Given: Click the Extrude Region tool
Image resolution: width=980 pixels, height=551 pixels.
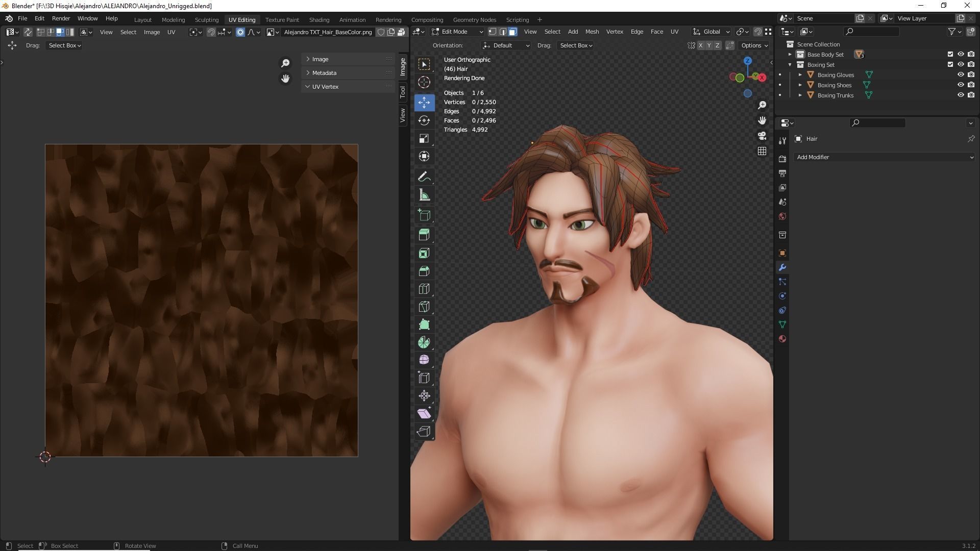Looking at the screenshot, I should click(424, 235).
